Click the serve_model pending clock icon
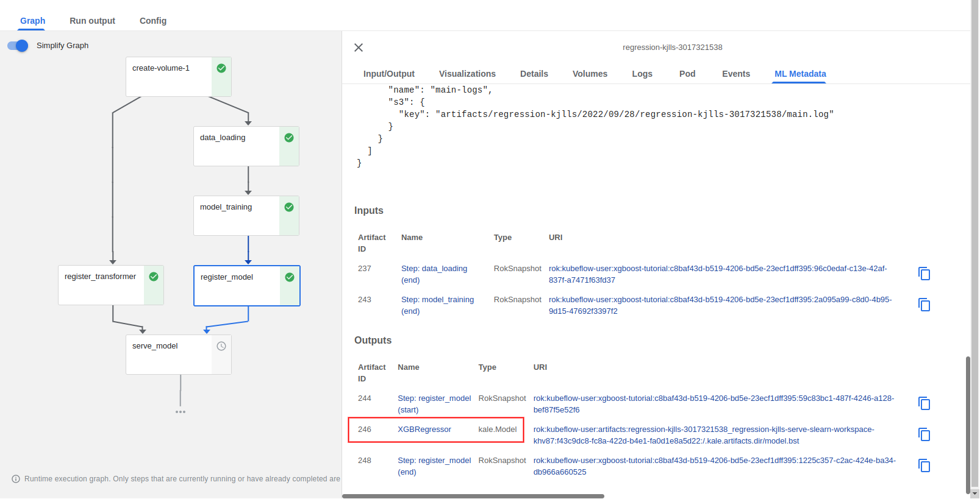Image resolution: width=980 pixels, height=499 pixels. click(221, 346)
